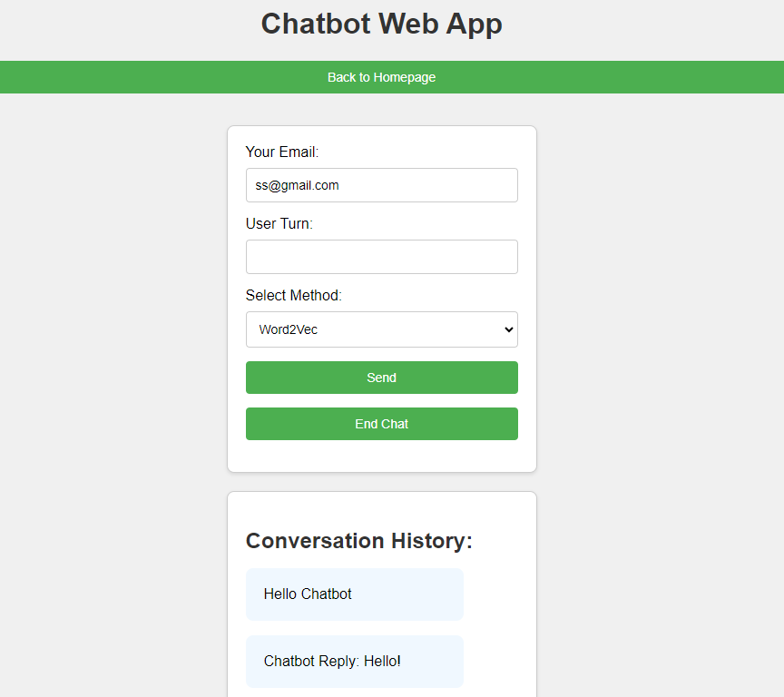784x697 pixels.
Task: Click the word Chatbot in the first history message
Action: pyautogui.click(x=326, y=594)
